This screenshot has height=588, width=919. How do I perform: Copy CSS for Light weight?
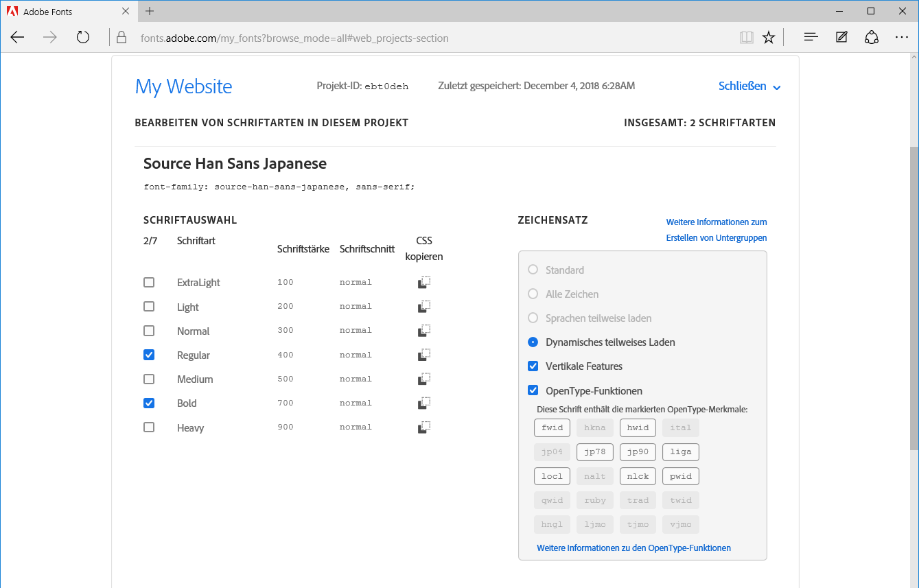coord(424,306)
